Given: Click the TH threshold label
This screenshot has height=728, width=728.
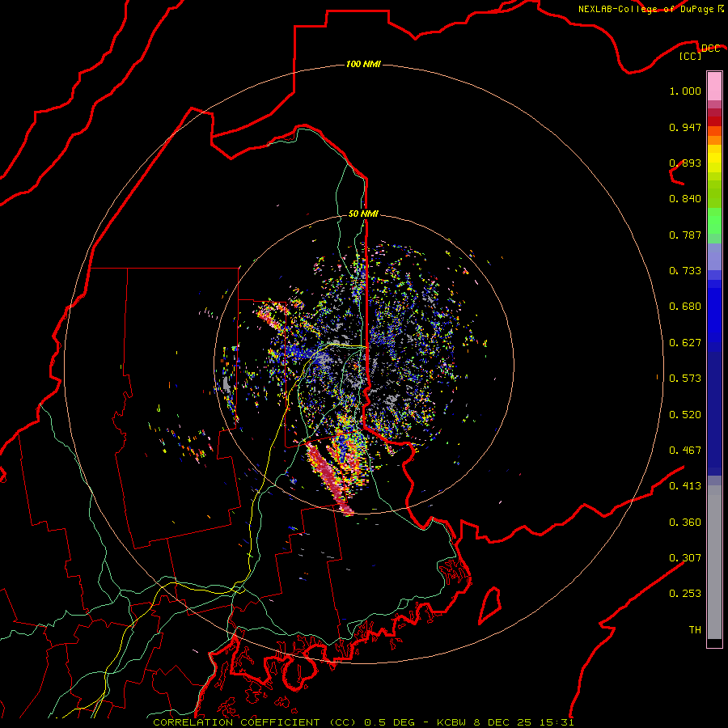Looking at the screenshot, I should pyautogui.click(x=695, y=630).
